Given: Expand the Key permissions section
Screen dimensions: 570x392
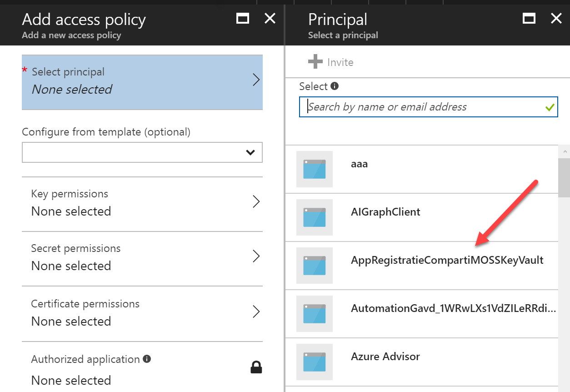Looking at the screenshot, I should 142,202.
